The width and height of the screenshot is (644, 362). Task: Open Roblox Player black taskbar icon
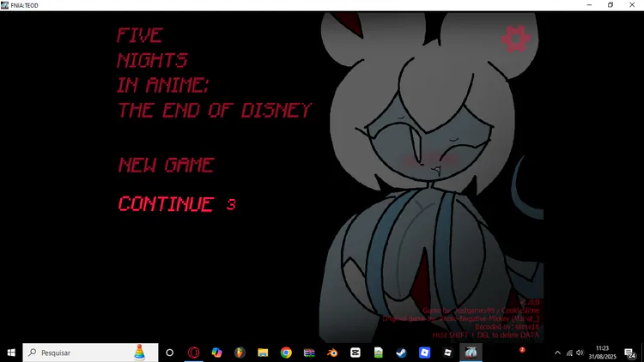447,353
